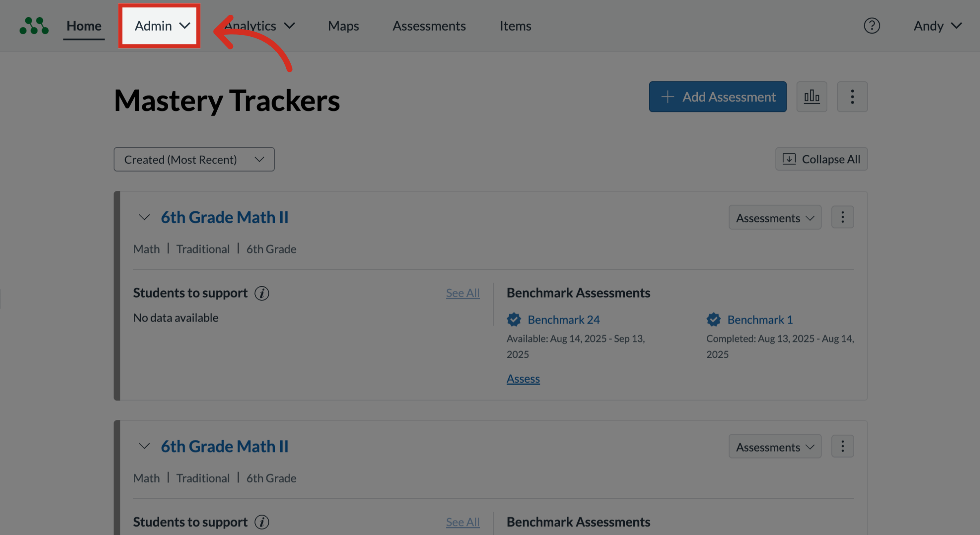Click the Add Assessment button
This screenshot has height=535, width=980.
pos(717,97)
